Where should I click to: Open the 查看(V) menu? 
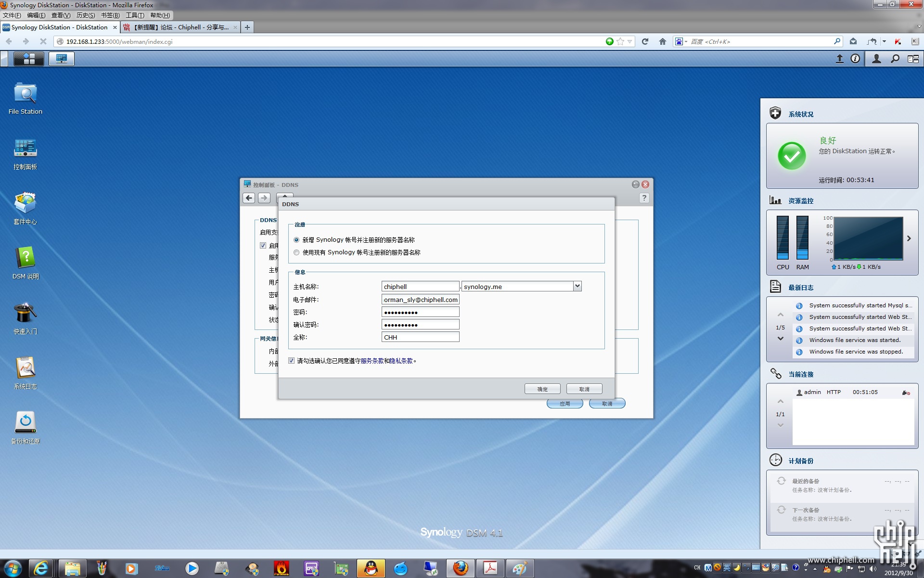[x=61, y=15]
